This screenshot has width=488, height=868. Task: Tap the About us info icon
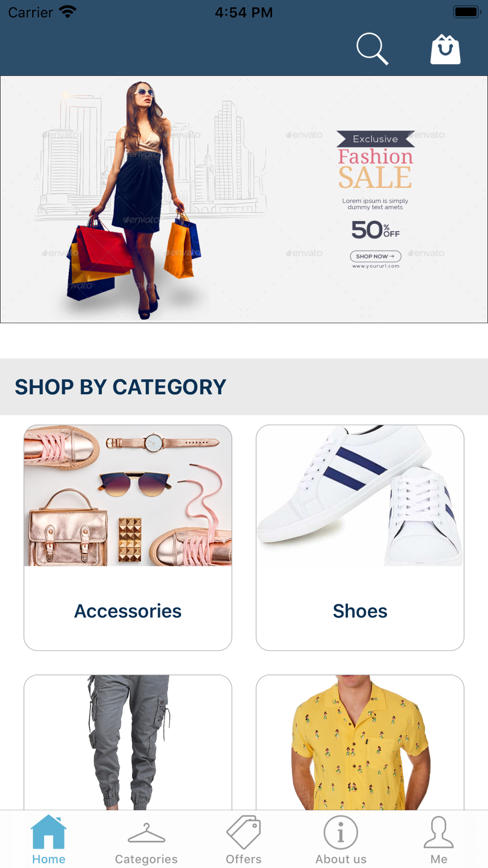pos(341,832)
